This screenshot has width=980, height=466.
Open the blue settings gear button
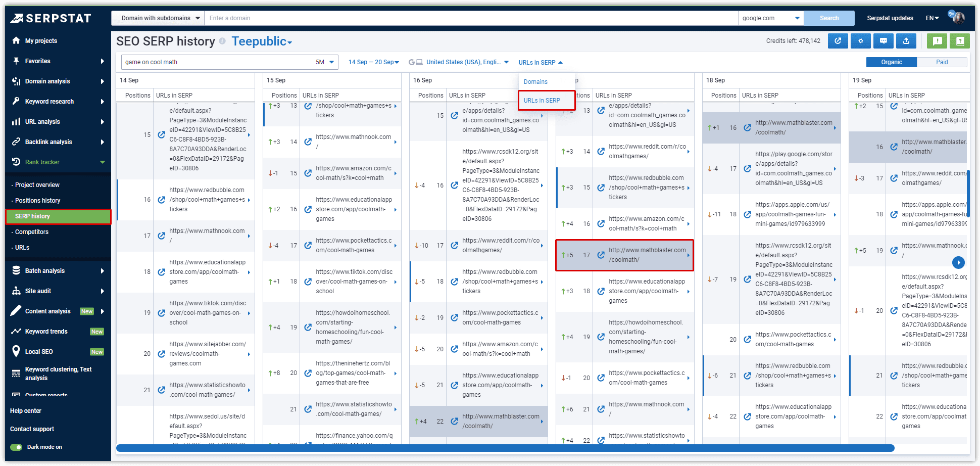point(861,41)
